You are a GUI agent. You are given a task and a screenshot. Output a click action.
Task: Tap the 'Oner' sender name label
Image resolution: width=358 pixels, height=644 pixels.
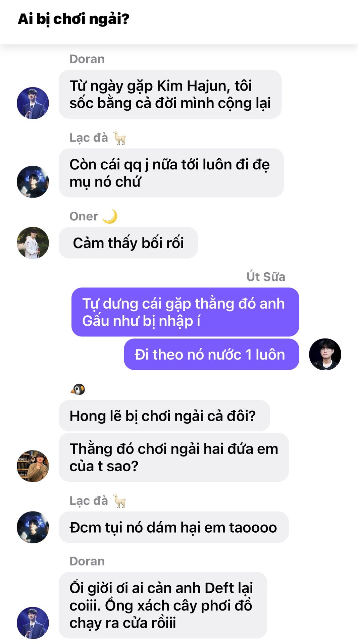tap(84, 216)
